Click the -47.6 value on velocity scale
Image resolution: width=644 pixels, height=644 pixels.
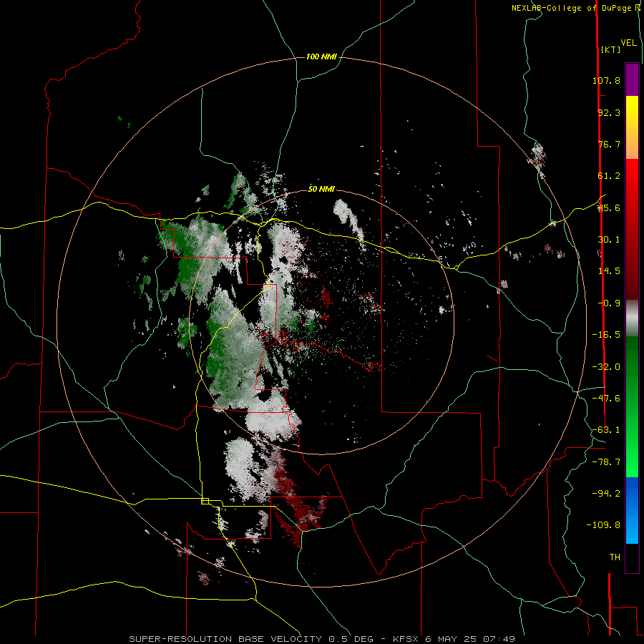pos(606,399)
